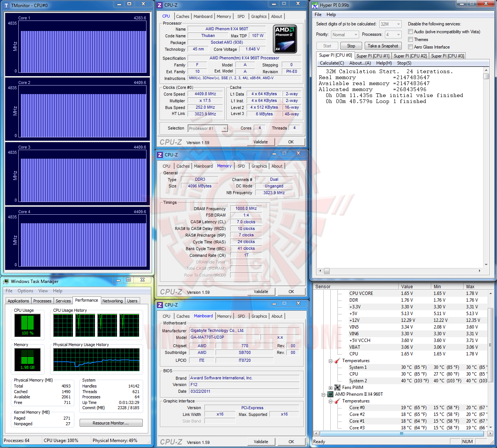497x448 pixels.
Task: Open the Caches tab in the top CPU-Z window
Action: pyautogui.click(x=183, y=16)
